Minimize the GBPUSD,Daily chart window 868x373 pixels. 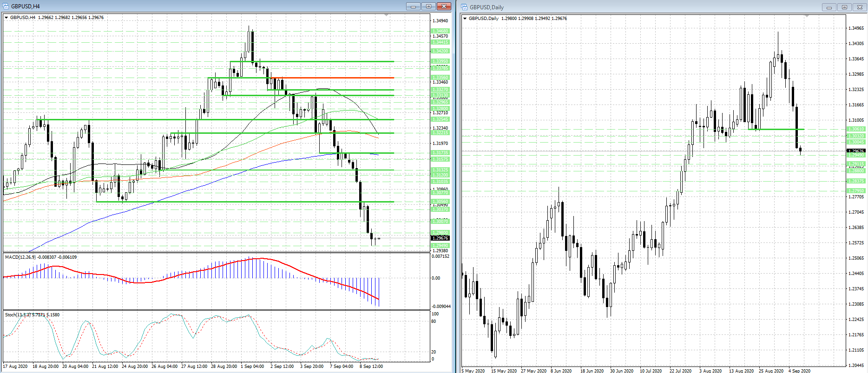[829, 7]
